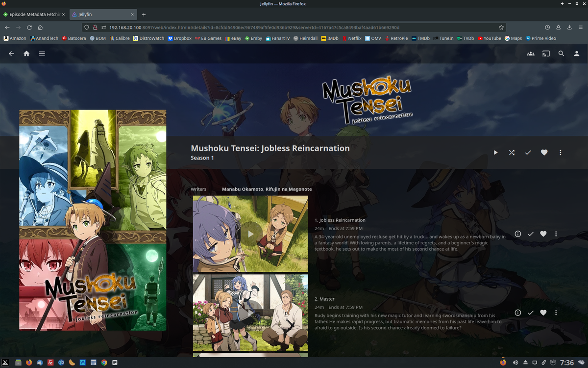588x368 pixels.
Task: Mark Season 1 as played
Action: click(528, 153)
